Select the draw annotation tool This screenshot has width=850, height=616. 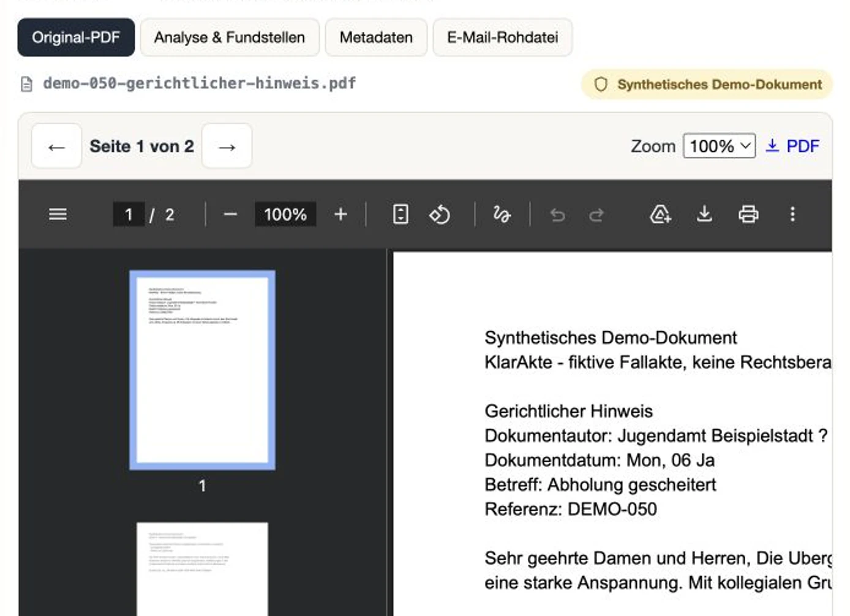click(502, 214)
